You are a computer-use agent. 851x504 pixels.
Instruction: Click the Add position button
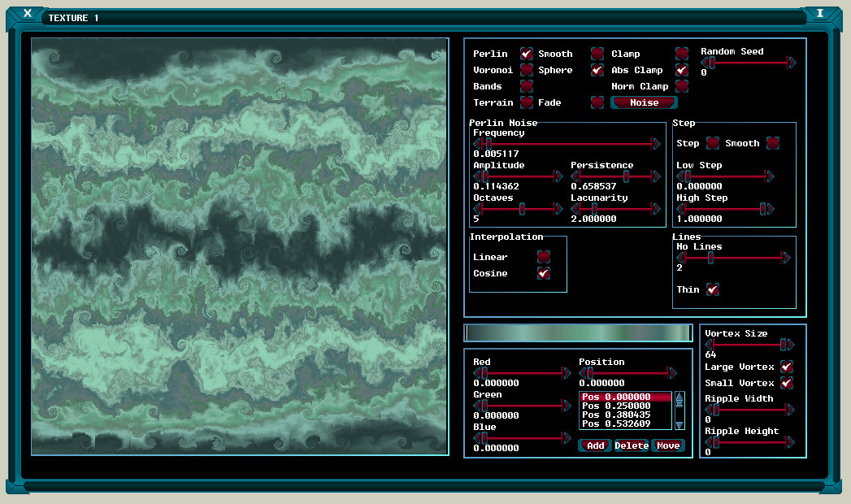pos(595,445)
